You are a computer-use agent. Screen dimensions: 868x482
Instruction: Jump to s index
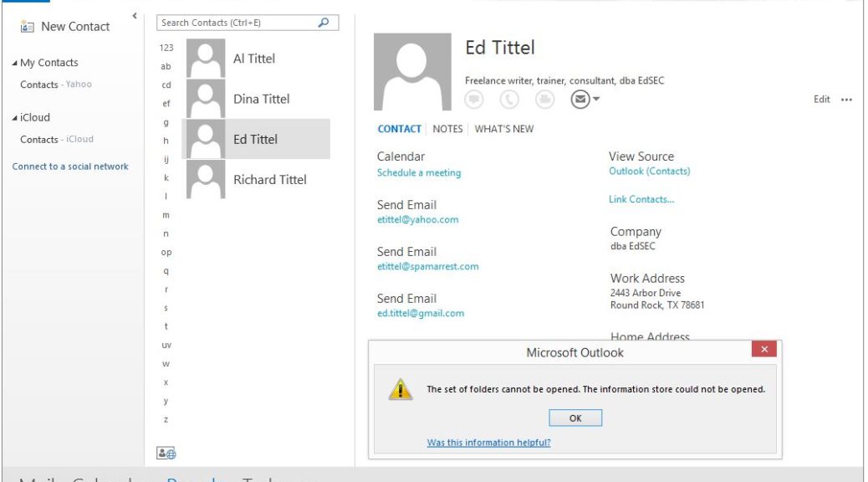[x=166, y=308]
